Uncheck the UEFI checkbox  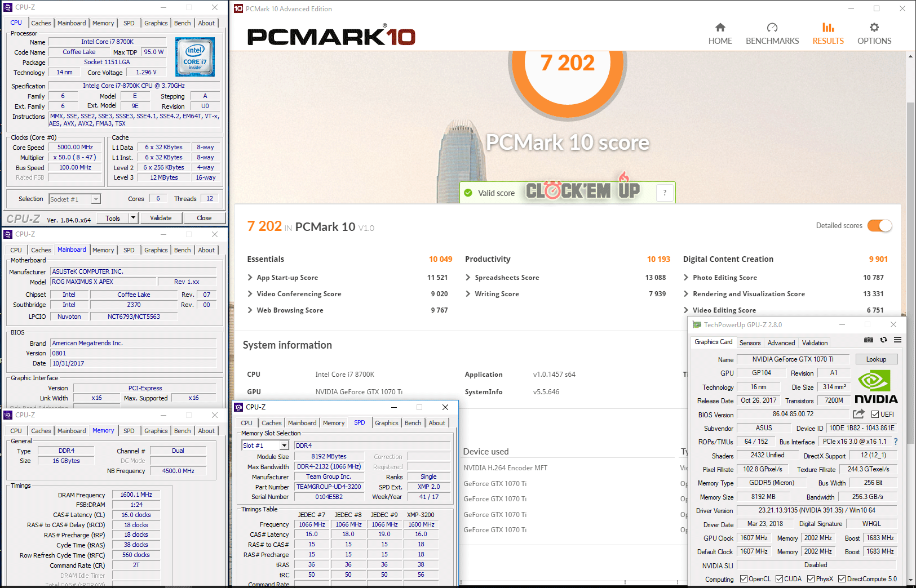(875, 415)
